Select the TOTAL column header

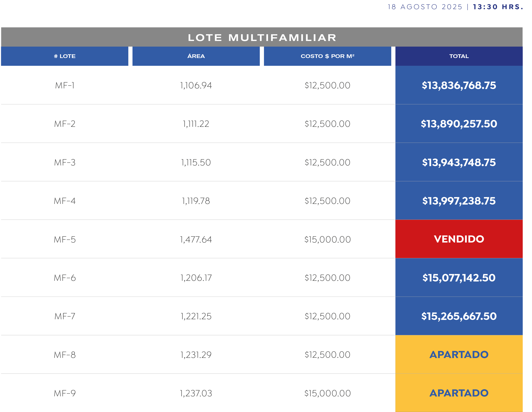(459, 56)
